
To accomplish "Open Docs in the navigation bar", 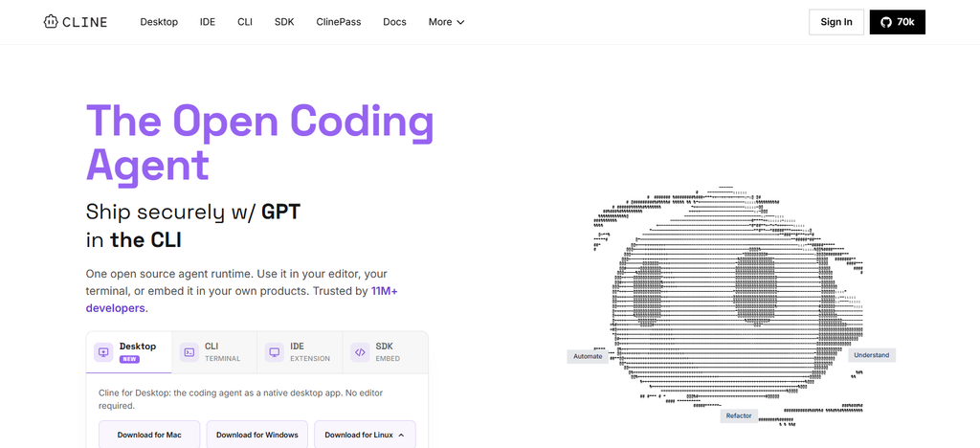I will (394, 22).
